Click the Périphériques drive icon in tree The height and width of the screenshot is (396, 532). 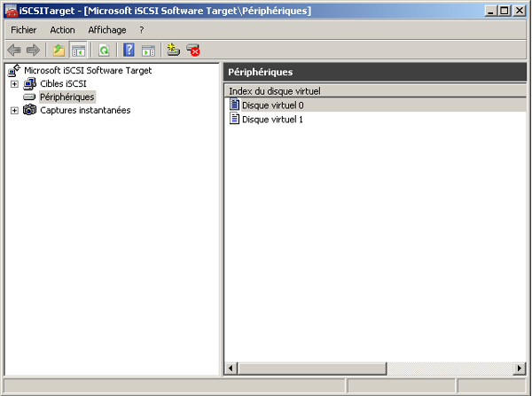(29, 97)
